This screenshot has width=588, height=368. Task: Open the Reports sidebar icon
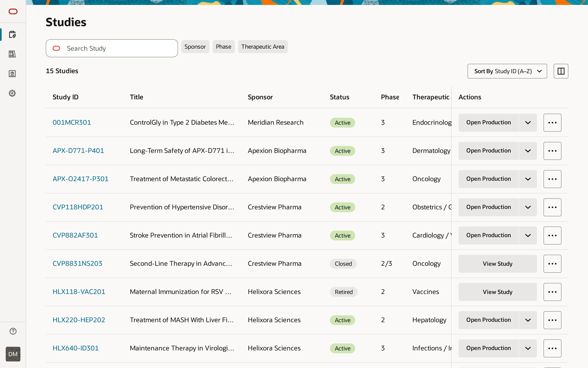12,74
